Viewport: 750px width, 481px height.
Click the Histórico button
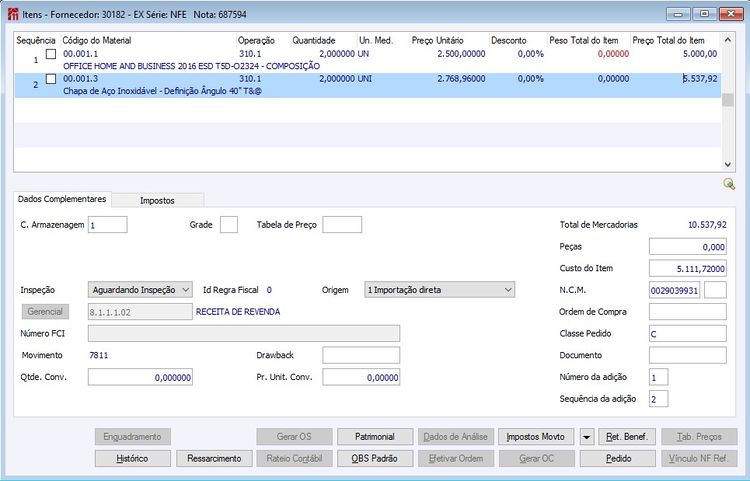point(132,459)
